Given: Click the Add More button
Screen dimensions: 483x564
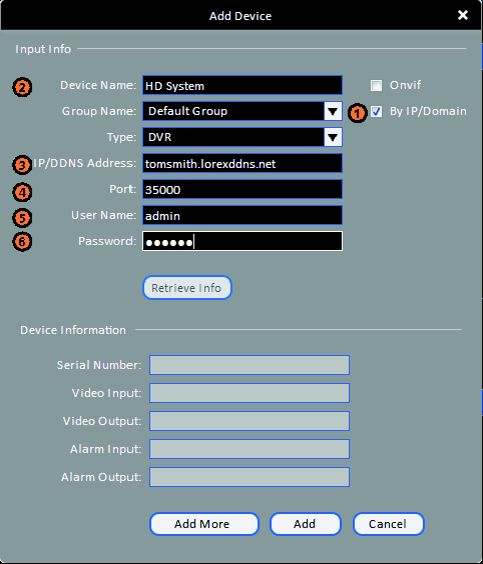Looking at the screenshot, I should [x=204, y=524].
